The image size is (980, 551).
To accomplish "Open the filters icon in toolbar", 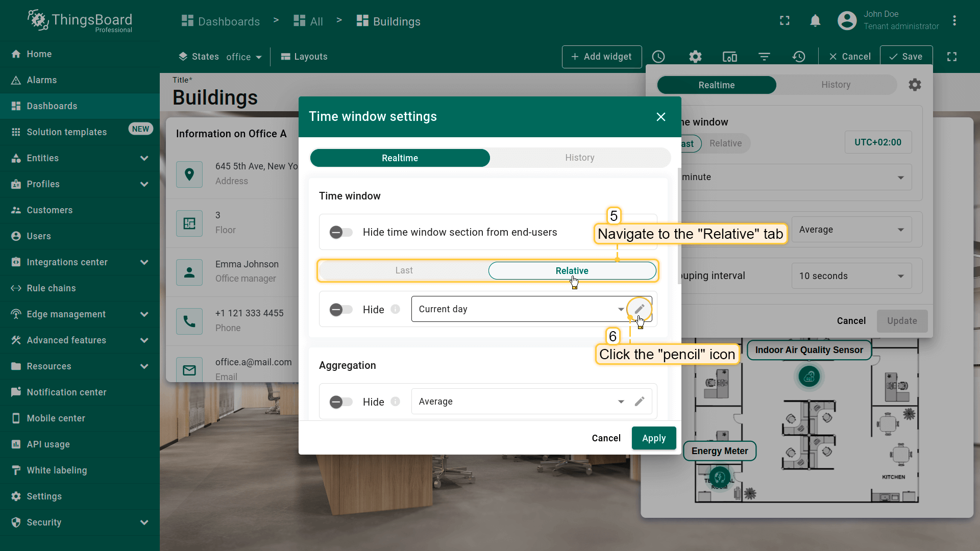I will coord(764,57).
